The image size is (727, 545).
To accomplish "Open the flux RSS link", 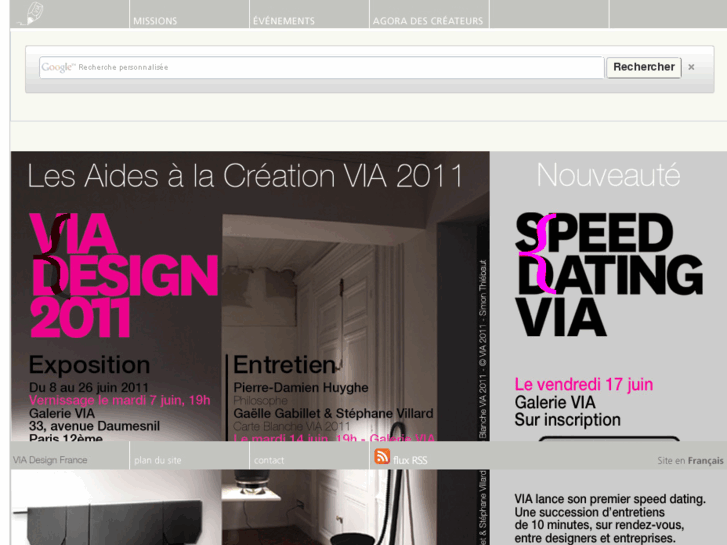I will point(410,460).
